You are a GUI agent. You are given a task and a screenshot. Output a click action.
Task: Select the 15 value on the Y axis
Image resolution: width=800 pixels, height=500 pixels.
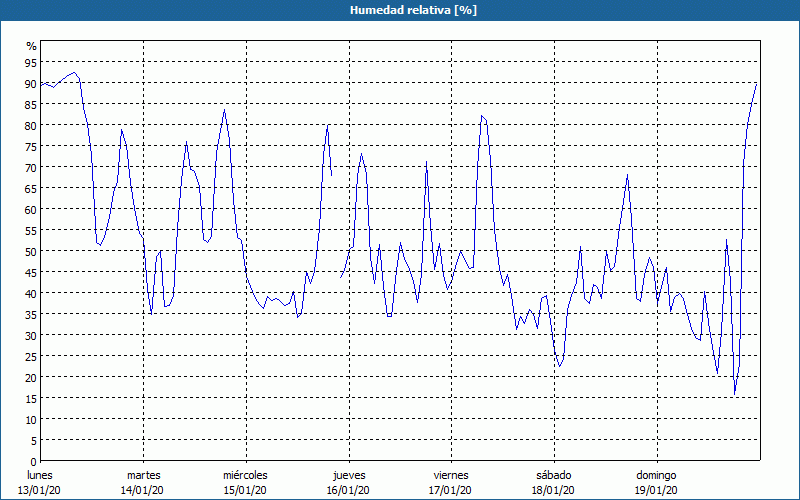click(x=31, y=398)
